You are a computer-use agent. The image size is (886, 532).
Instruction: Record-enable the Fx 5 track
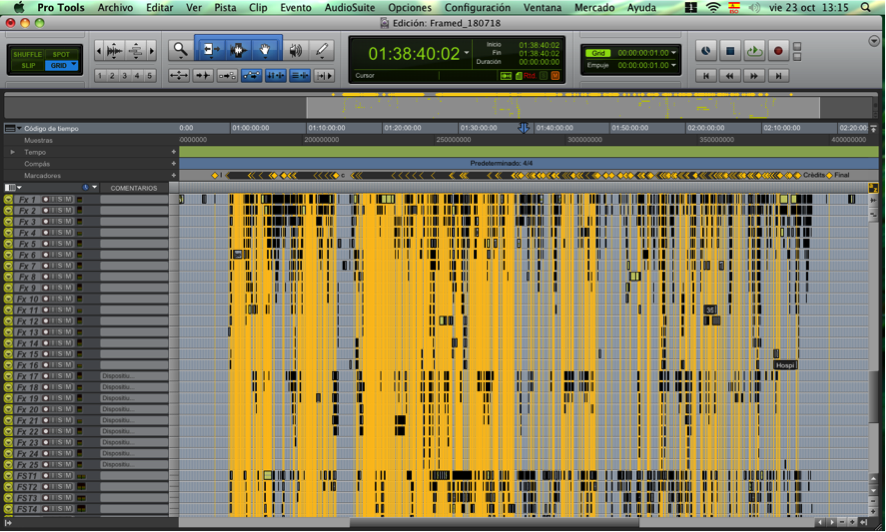tap(45, 244)
